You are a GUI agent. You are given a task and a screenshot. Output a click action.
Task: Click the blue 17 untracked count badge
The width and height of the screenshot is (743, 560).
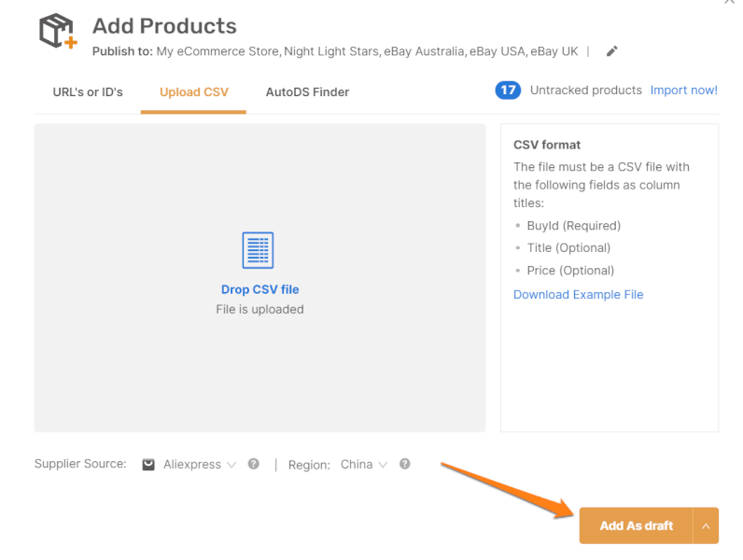coord(508,91)
